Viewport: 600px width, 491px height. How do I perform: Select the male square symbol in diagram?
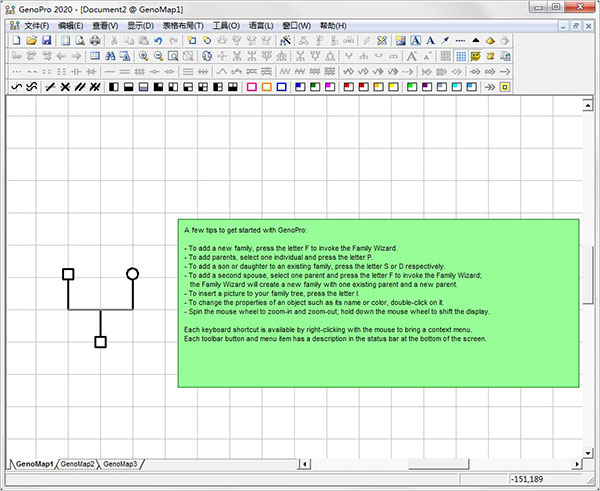click(x=68, y=273)
